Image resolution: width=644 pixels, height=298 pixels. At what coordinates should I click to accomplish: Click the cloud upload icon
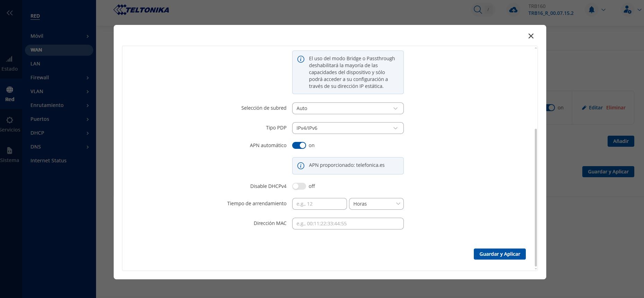tap(513, 10)
